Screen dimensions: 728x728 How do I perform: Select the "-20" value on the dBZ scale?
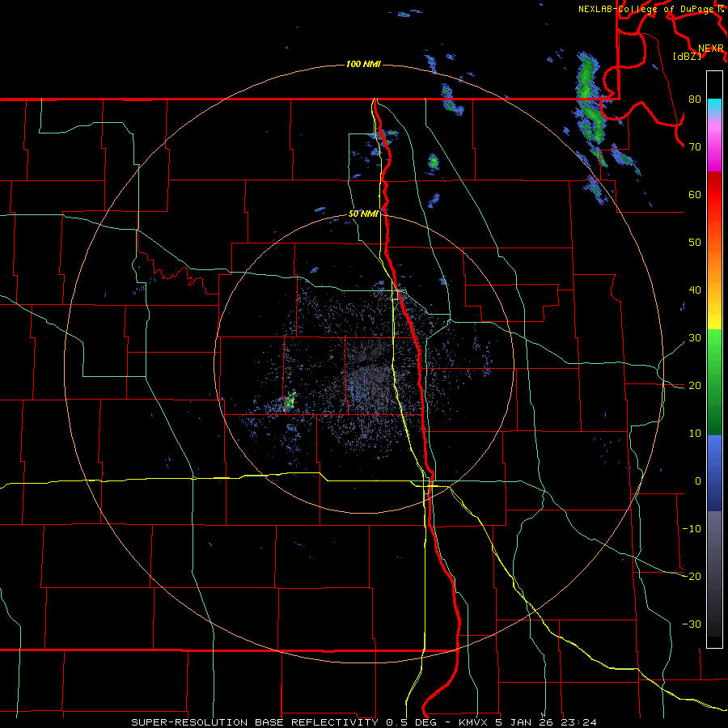[692, 577]
